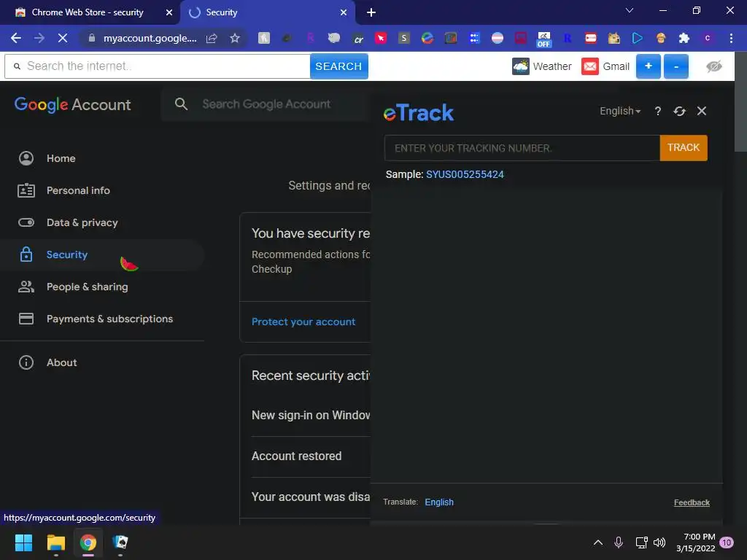Open a new browser tab
The image size is (747, 560).
[371, 12]
